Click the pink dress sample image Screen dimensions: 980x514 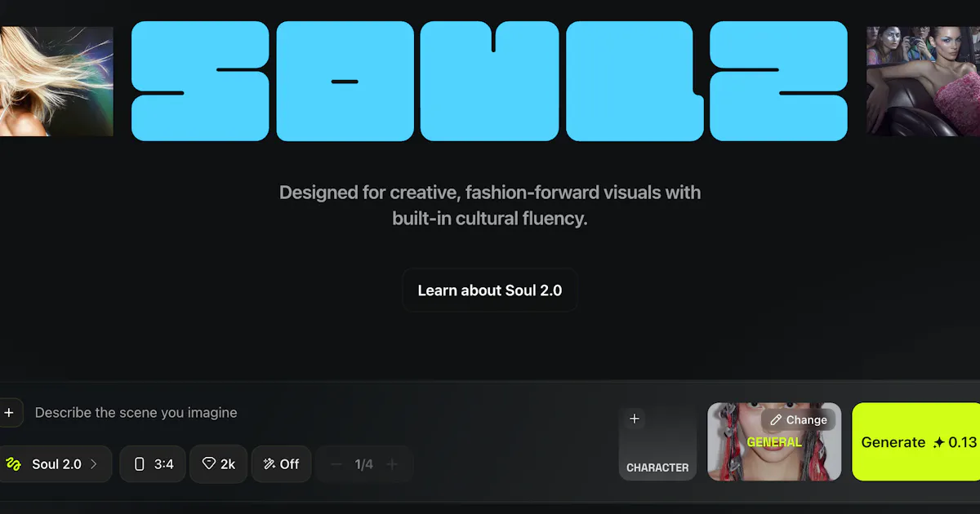[923, 81]
